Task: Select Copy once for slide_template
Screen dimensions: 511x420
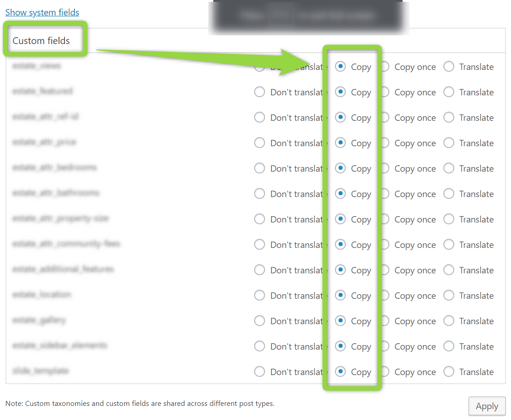Action: point(385,372)
